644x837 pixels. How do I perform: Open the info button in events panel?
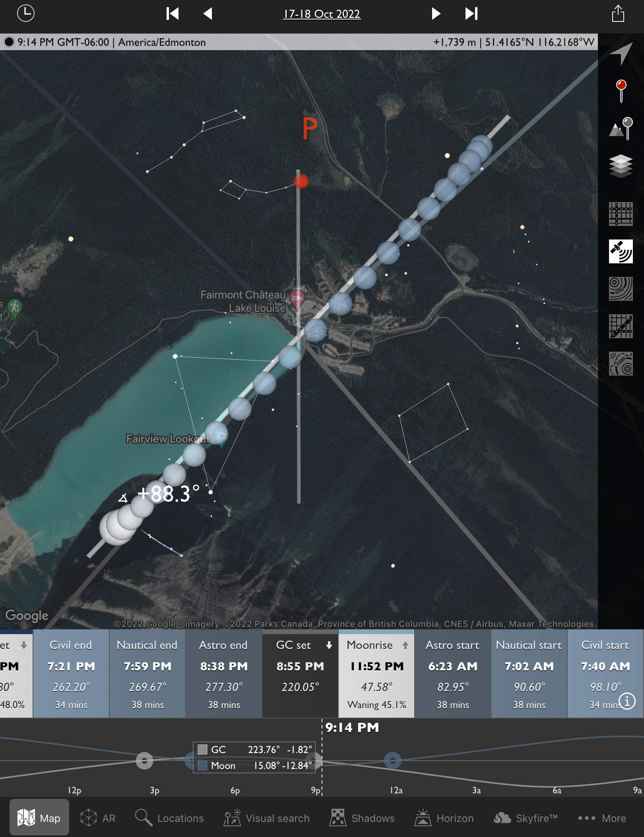click(627, 701)
